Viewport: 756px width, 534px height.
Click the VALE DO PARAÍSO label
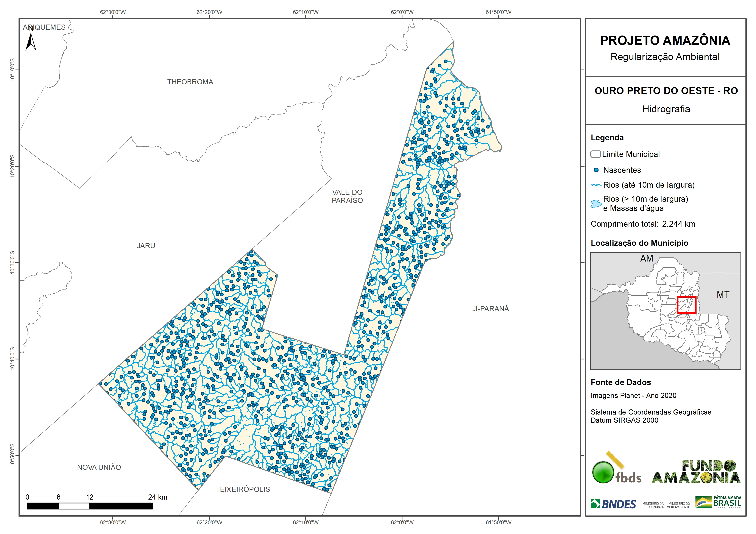tap(347, 197)
